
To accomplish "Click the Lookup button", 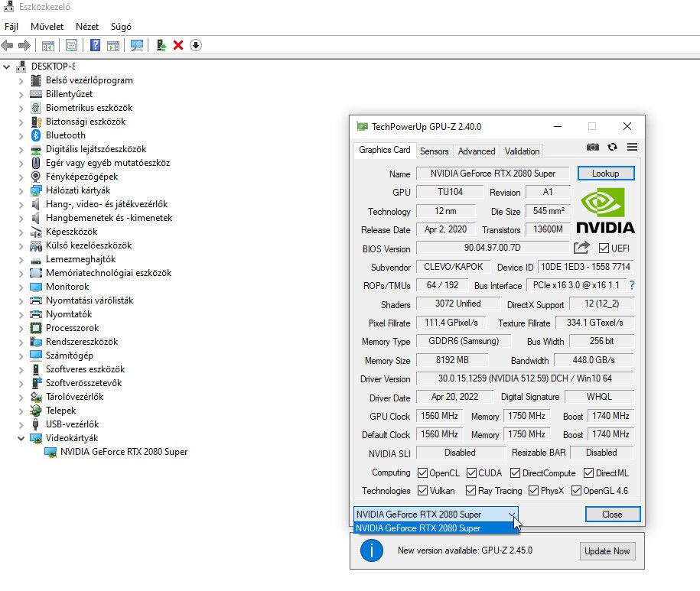I will click(x=606, y=174).
